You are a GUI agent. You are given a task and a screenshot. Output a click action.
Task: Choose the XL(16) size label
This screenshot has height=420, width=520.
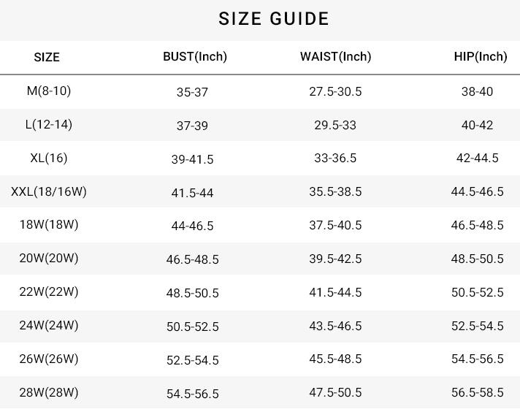[49, 158]
